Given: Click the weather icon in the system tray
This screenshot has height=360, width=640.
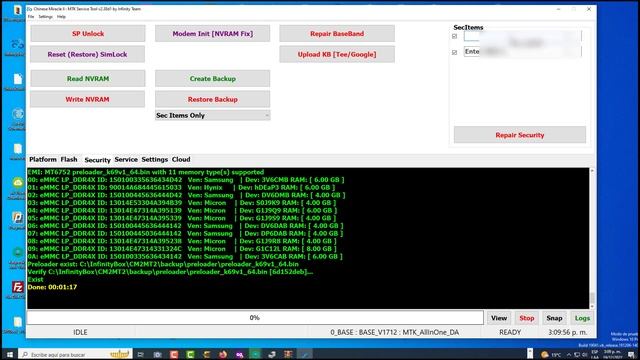Looking at the screenshot, I should point(544,354).
